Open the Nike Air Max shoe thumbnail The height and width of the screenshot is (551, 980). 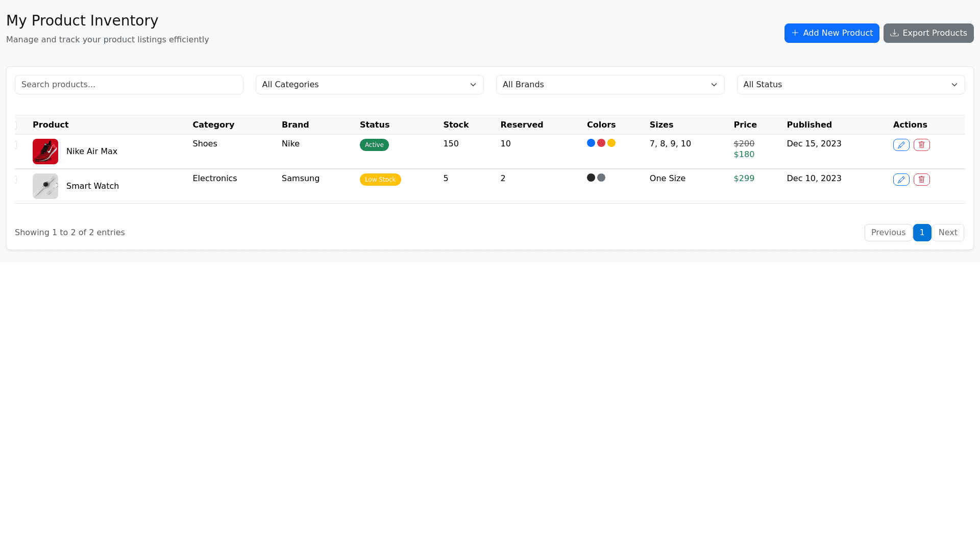pyautogui.click(x=45, y=152)
